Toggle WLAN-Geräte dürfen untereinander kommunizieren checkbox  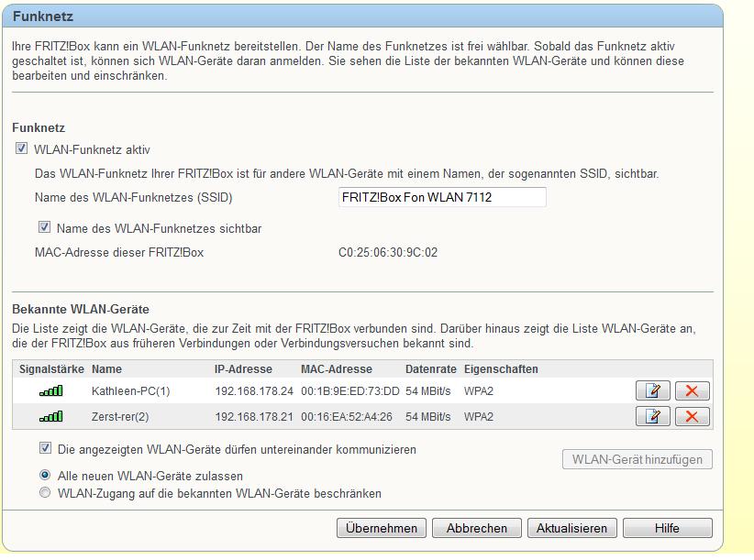point(45,448)
